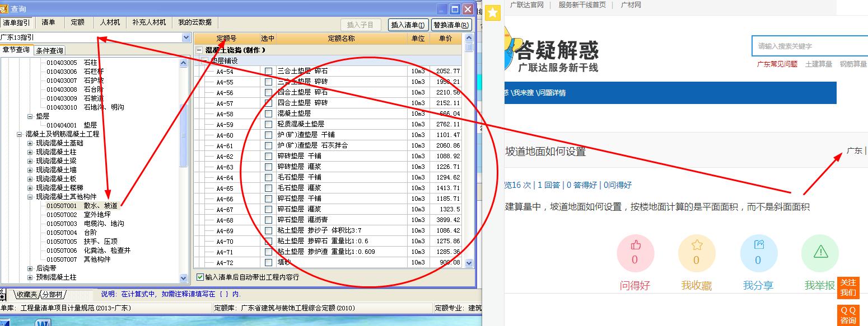
Task: Expand the 后浇带 tree node
Action: click(30, 268)
